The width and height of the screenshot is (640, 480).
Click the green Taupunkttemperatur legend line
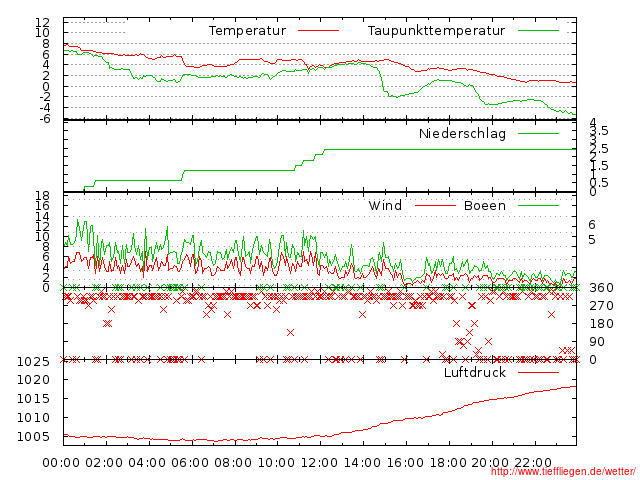coord(538,31)
